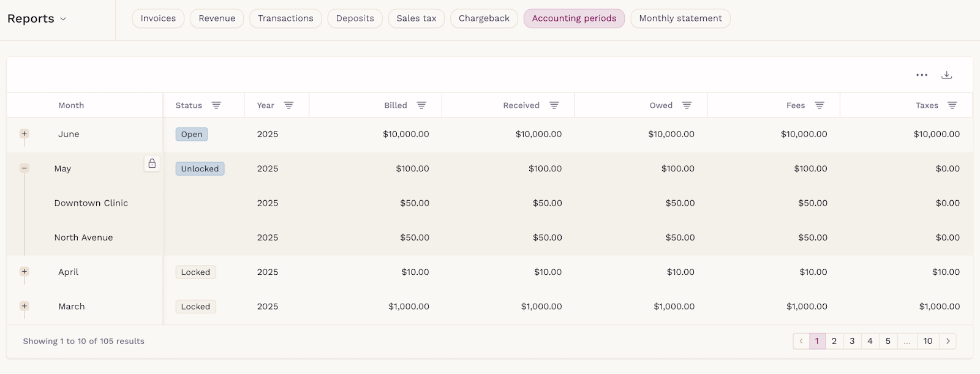Expand the June row

click(24, 133)
